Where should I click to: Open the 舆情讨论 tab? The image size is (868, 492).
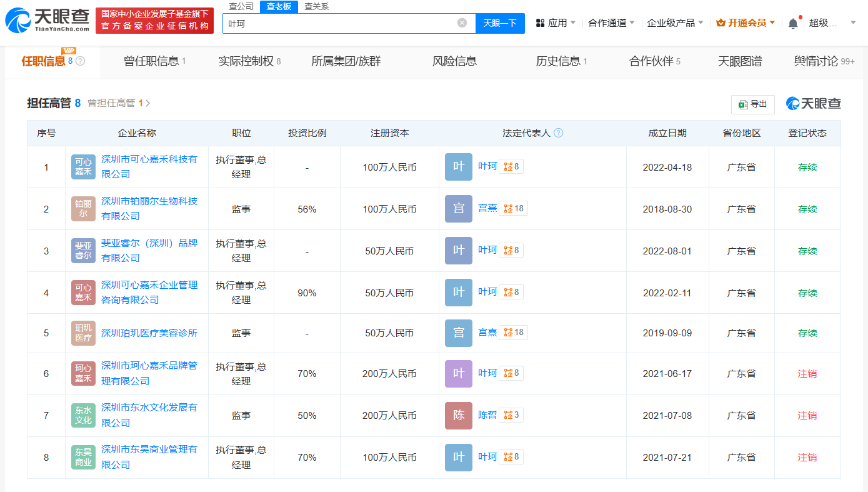coord(824,61)
